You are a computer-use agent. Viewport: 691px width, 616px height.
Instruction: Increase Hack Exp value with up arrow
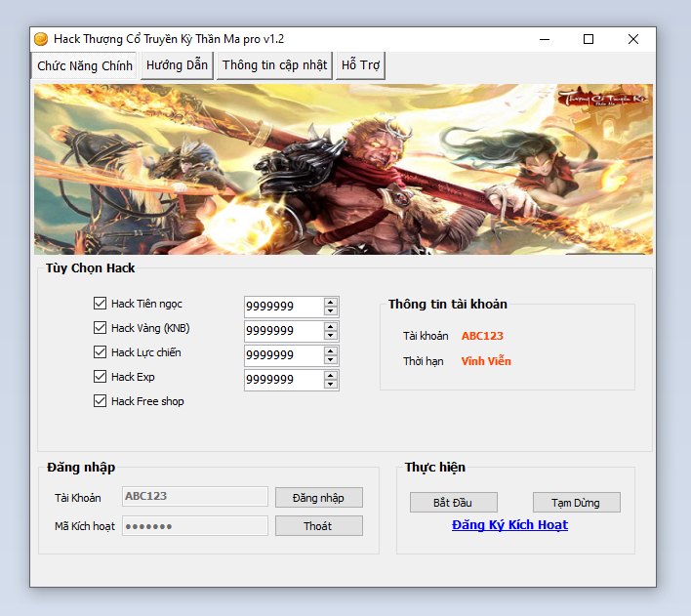[331, 375]
